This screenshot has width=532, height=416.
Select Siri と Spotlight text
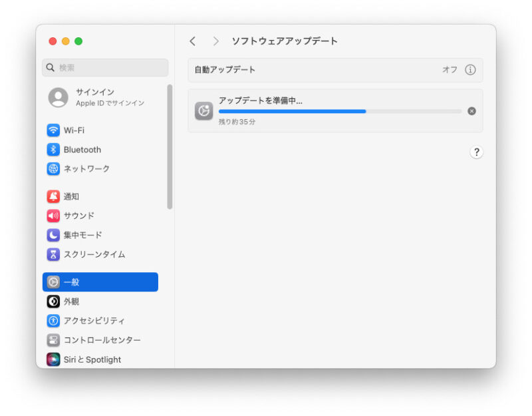click(x=92, y=359)
